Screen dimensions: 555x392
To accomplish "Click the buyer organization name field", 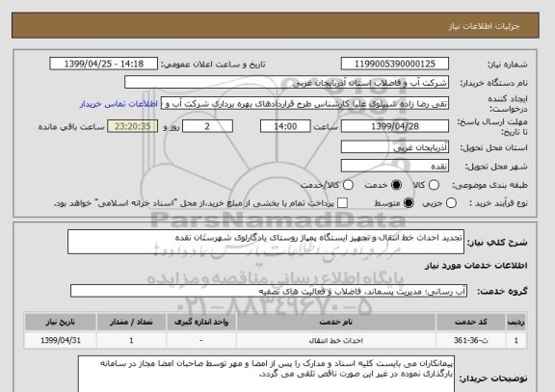I will coord(287,83).
